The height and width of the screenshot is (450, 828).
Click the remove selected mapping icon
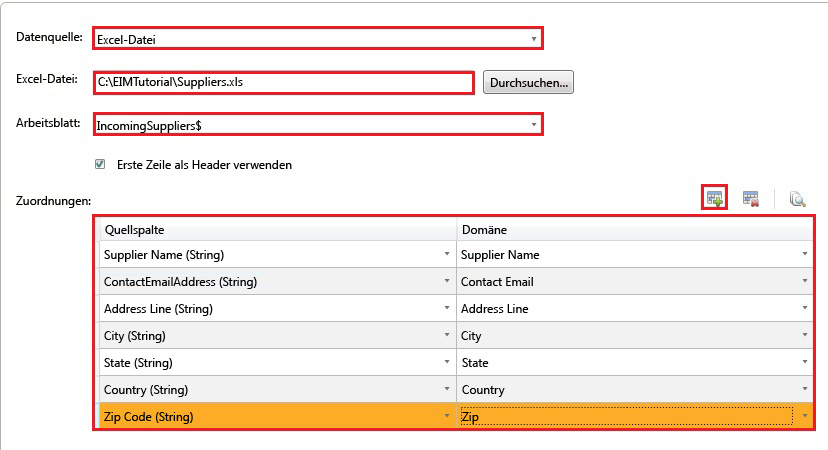750,199
